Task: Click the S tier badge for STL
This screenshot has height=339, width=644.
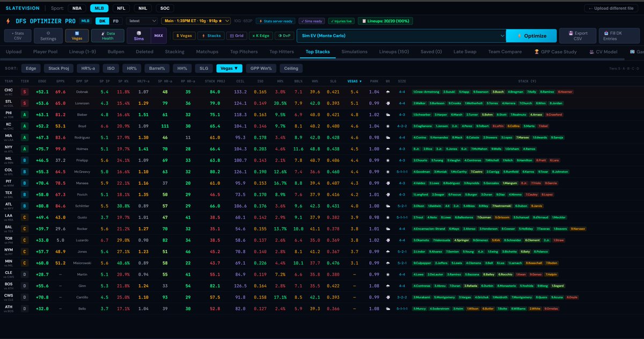Action: coord(25,103)
